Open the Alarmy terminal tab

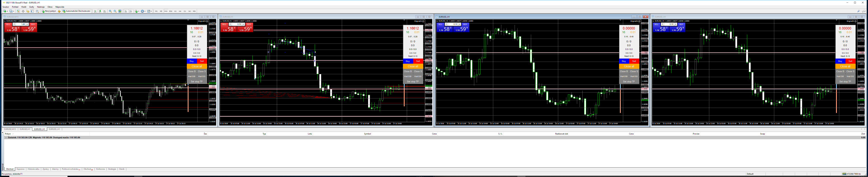coord(55,169)
